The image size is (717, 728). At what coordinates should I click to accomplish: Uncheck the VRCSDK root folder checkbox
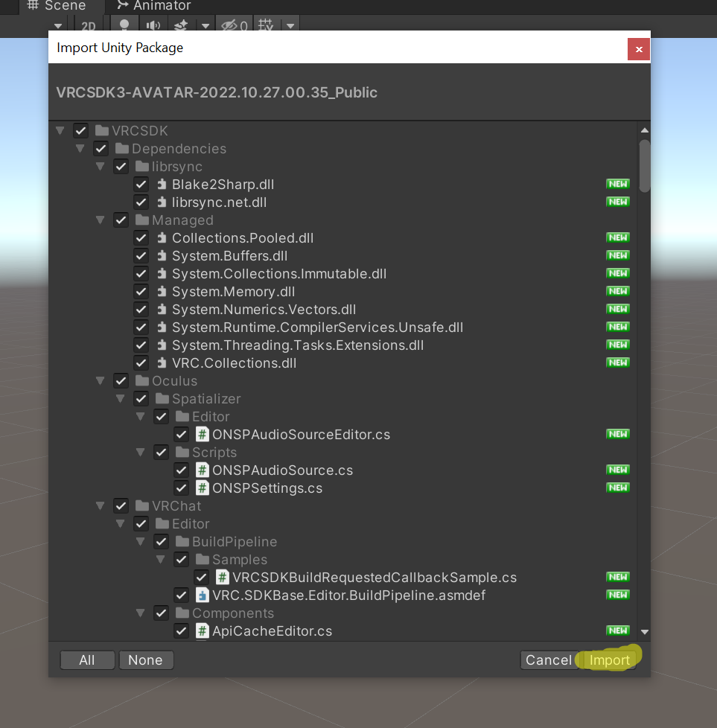point(81,131)
